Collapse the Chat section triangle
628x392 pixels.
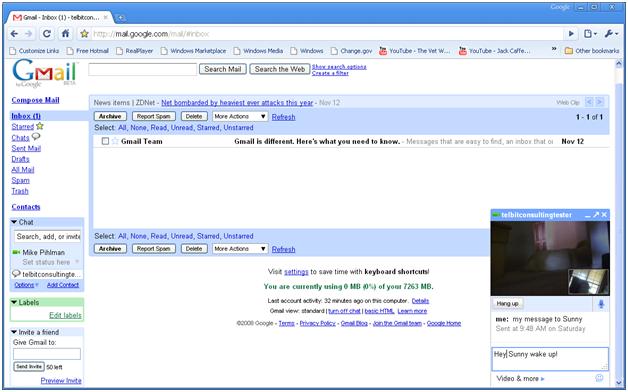[x=14, y=222]
